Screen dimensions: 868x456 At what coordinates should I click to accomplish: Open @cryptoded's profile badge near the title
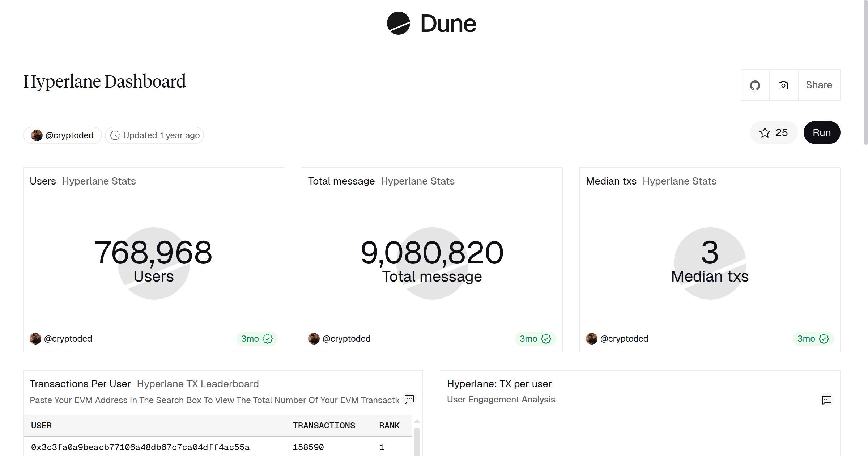pos(62,135)
